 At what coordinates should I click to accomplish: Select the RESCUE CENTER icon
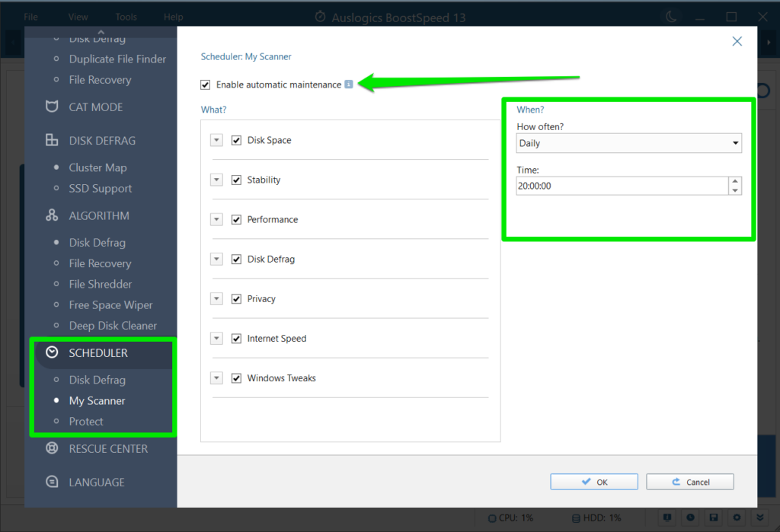click(x=52, y=448)
